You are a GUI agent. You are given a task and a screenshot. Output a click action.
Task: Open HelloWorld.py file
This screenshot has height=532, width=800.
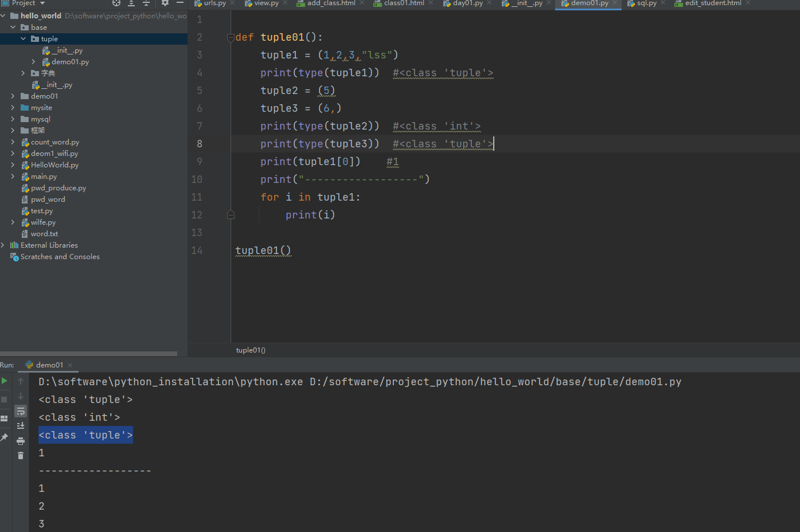pos(54,165)
